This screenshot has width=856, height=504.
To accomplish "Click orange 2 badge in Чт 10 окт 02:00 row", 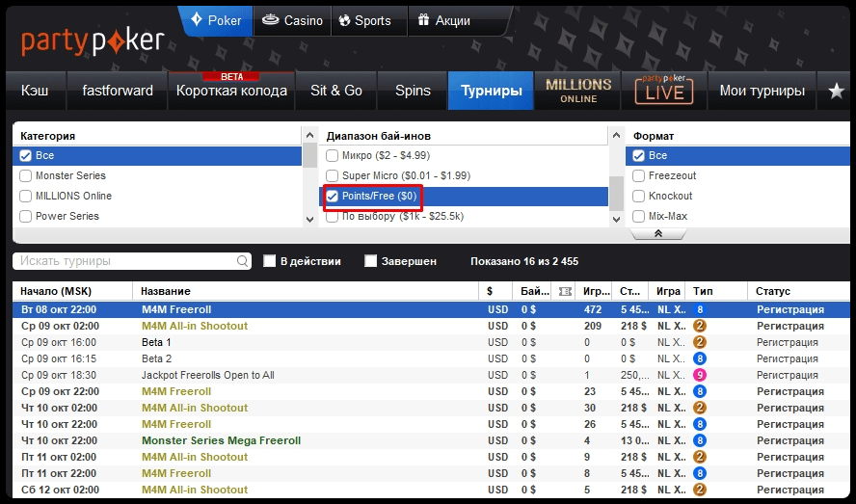I will tap(699, 408).
